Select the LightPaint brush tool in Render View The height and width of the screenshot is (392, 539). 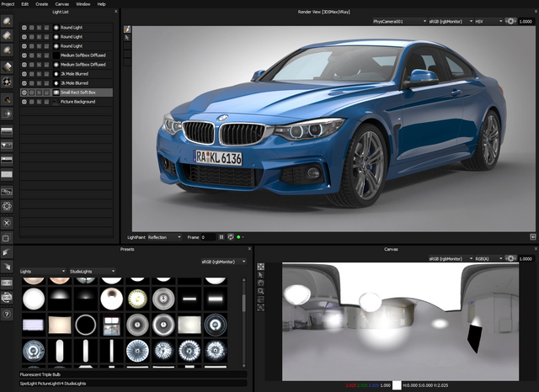click(x=127, y=29)
